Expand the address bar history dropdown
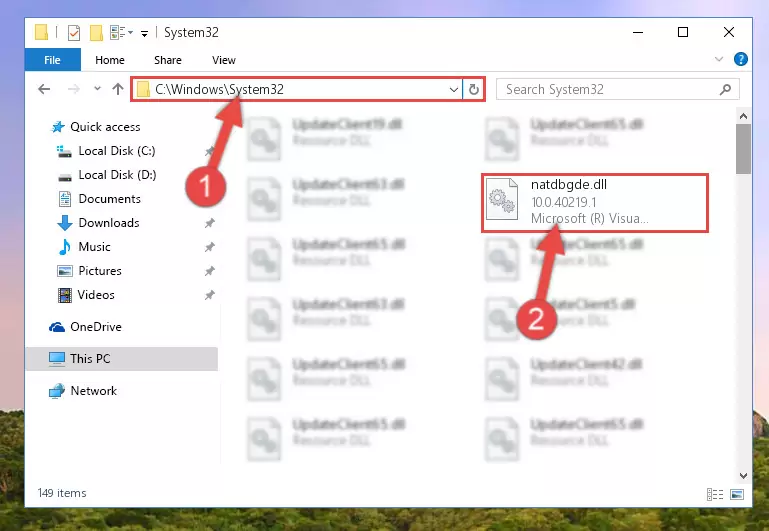Screen dimensions: 769x531 pos(454,89)
